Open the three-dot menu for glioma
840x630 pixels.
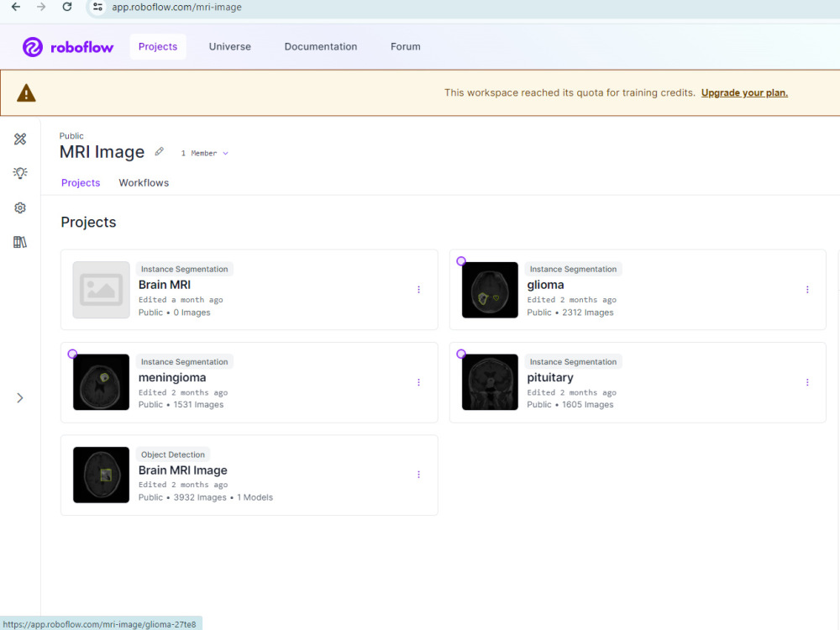click(x=807, y=290)
